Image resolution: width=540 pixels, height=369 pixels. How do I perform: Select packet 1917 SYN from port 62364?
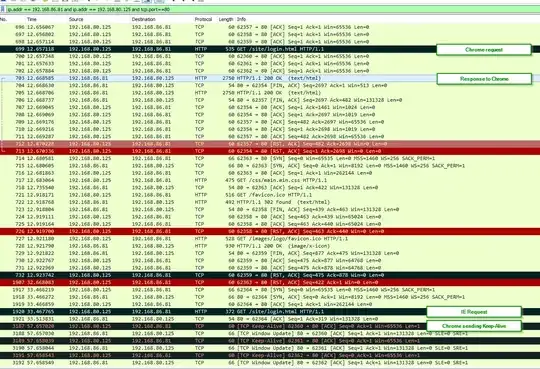coord(270,290)
